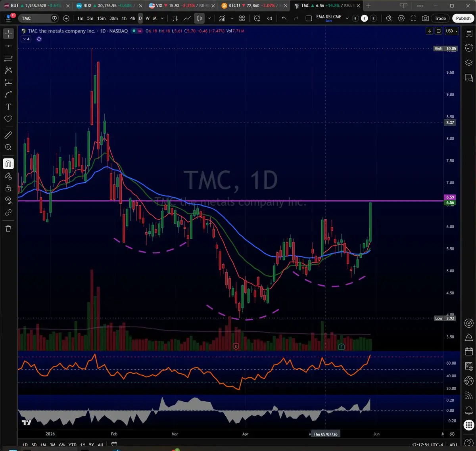Toggle stay in drawing mode
Viewport: 476px width, 451px height.
coord(8,176)
